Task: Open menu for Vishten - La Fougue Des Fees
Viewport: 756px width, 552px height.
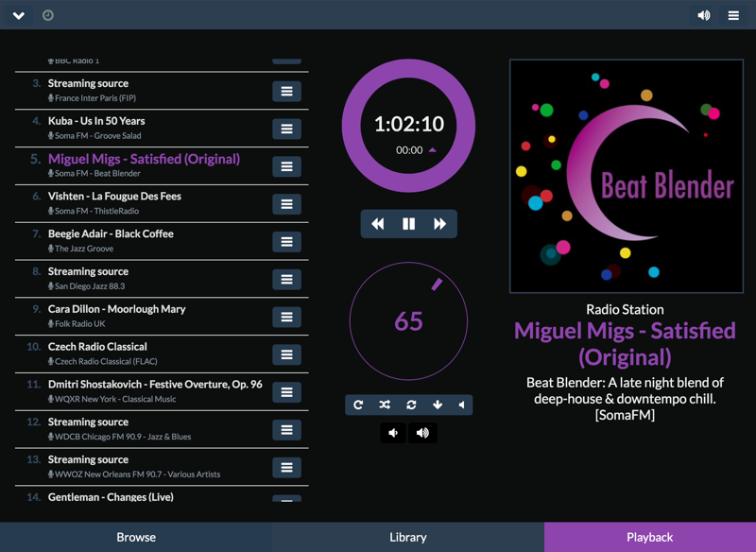Action: coord(287,204)
